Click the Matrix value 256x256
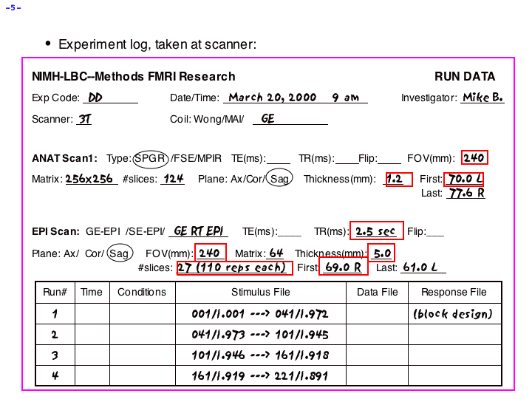532x399 pixels. pos(89,179)
